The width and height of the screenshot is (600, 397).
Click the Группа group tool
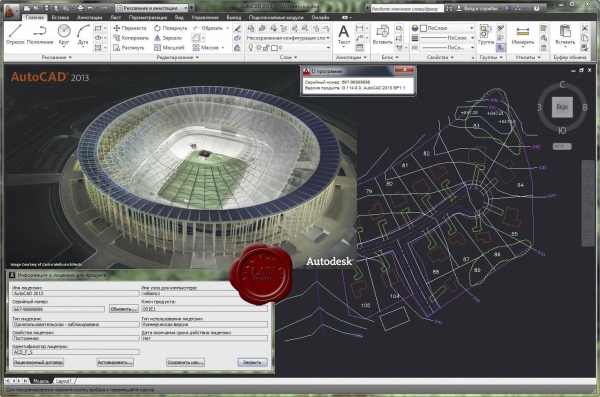(486, 35)
